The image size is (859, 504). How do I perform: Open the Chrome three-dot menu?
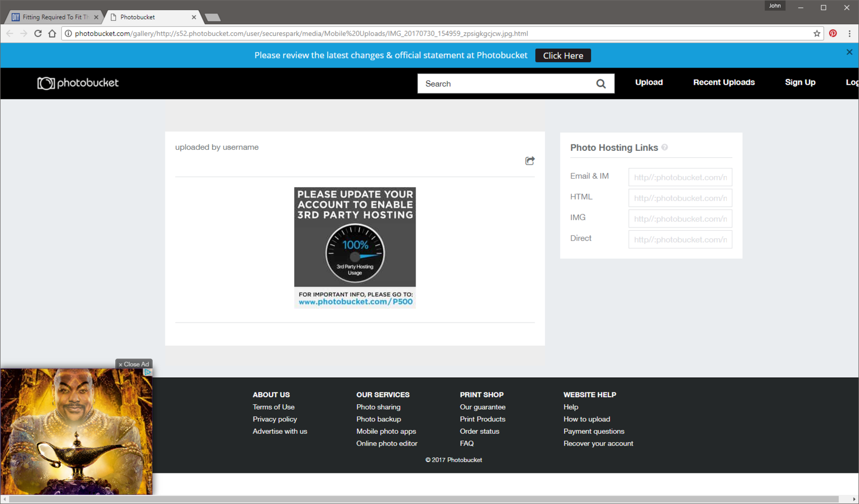point(849,33)
